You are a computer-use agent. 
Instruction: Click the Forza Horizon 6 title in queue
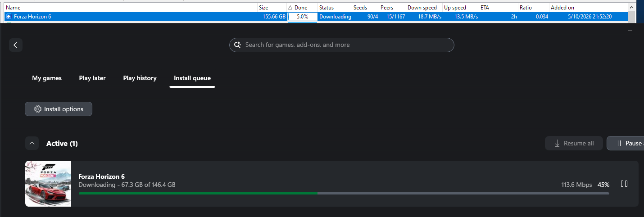[101, 176]
